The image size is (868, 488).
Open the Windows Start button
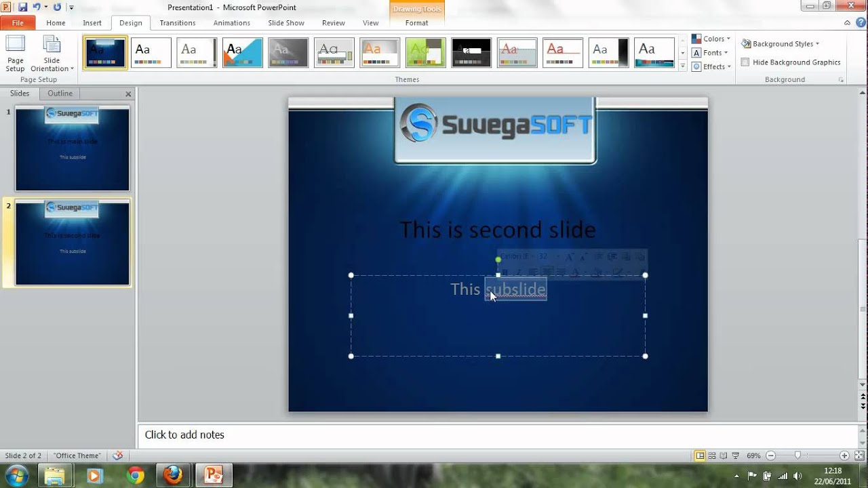(x=16, y=475)
